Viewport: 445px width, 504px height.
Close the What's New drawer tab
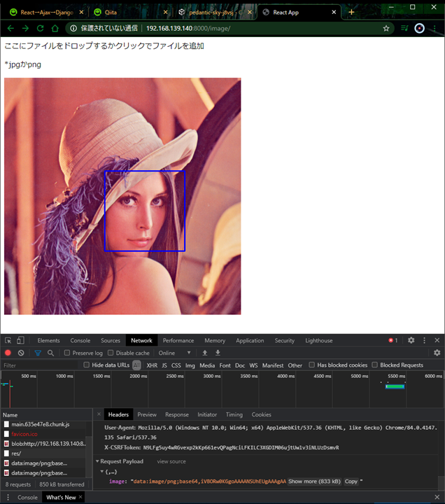80,497
